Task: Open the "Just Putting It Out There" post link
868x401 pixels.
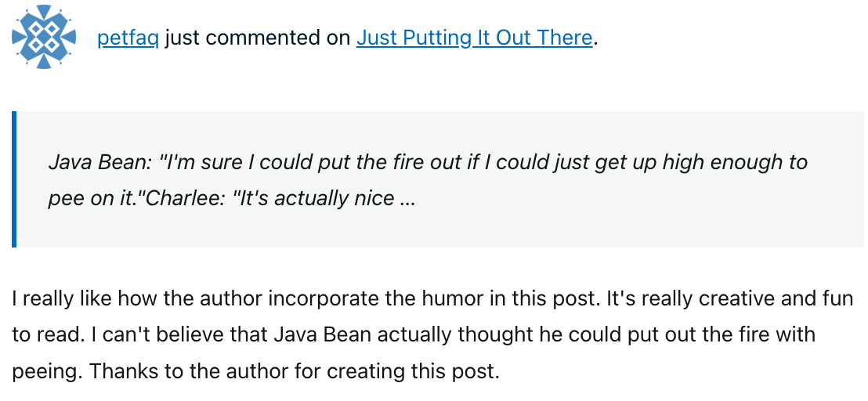Action: point(474,38)
